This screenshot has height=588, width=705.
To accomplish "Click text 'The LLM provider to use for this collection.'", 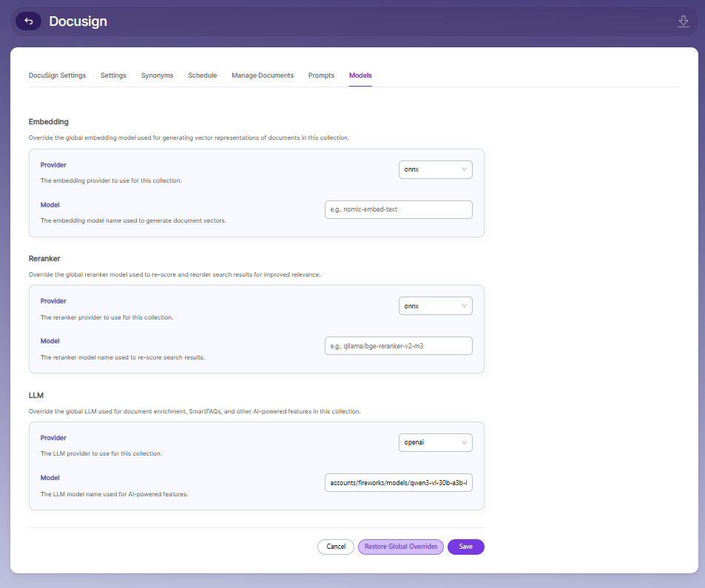I will pos(101,453).
